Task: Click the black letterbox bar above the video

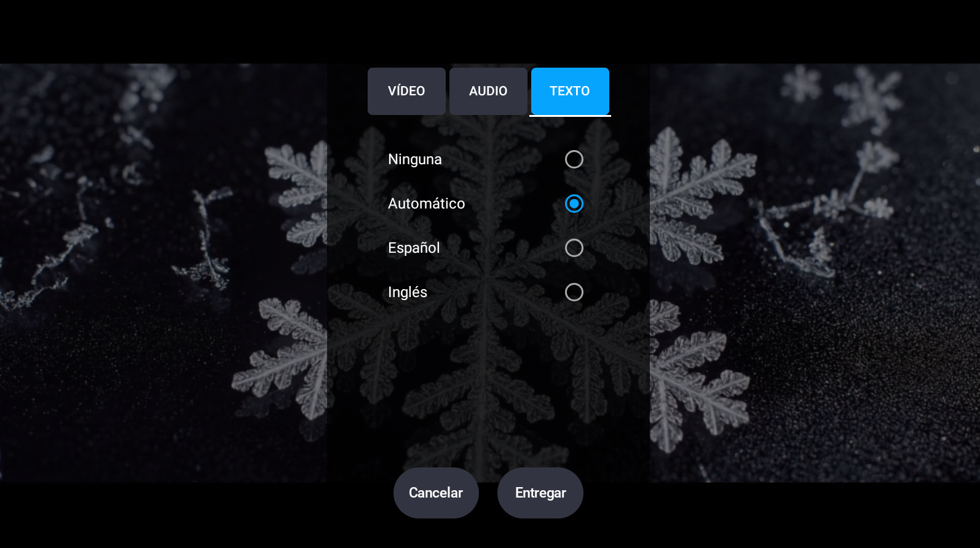Action: (490, 31)
